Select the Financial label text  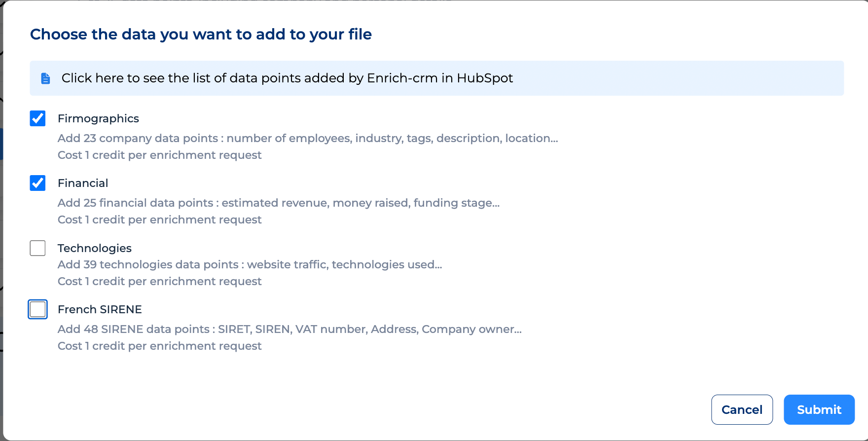(x=83, y=183)
